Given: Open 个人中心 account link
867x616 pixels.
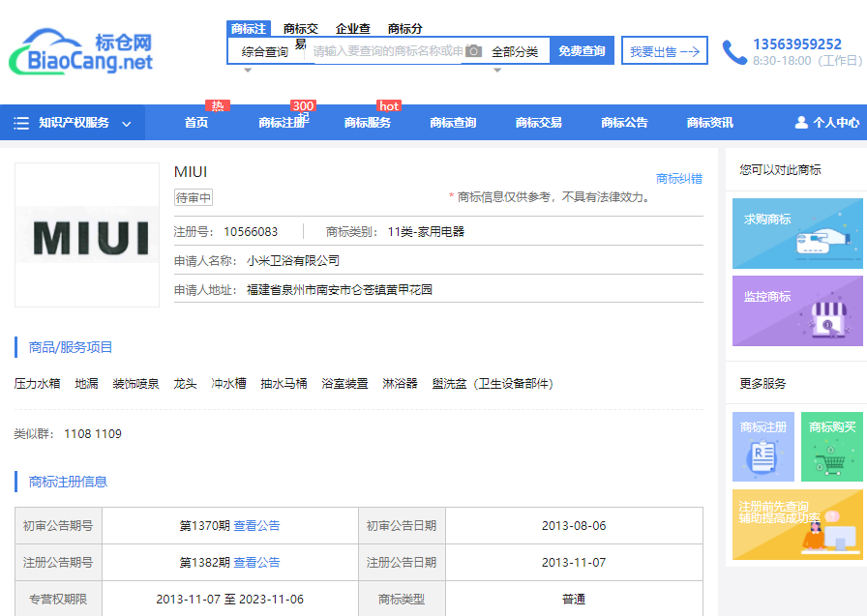Looking at the screenshot, I should click(827, 123).
